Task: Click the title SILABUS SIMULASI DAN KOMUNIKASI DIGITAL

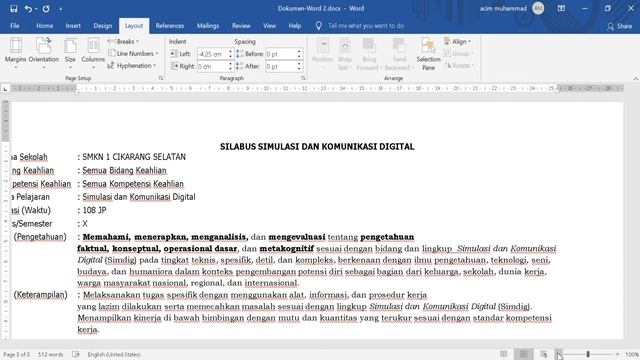Action: [317, 147]
